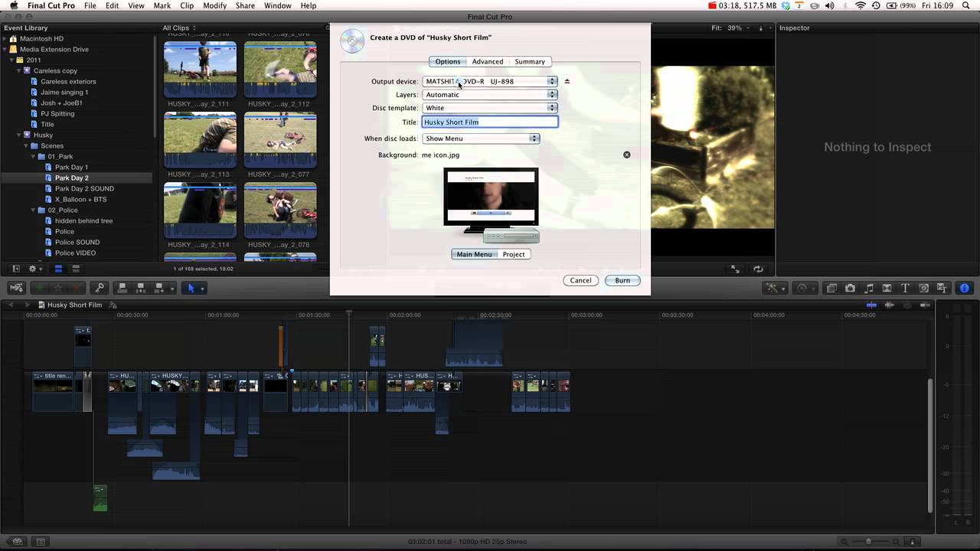980x551 pixels.
Task: Show the Photos browser camera icon
Action: tap(850, 288)
